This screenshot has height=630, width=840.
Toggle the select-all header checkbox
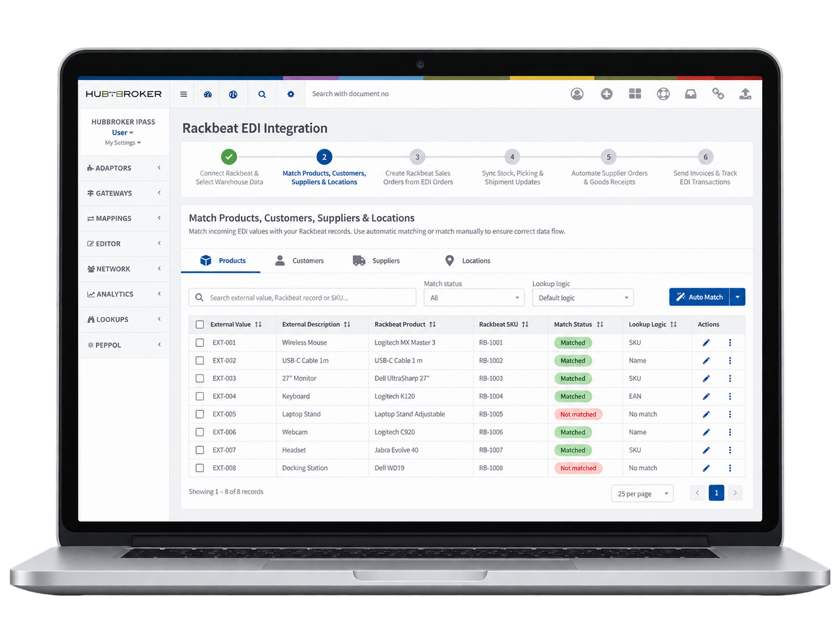point(200,325)
